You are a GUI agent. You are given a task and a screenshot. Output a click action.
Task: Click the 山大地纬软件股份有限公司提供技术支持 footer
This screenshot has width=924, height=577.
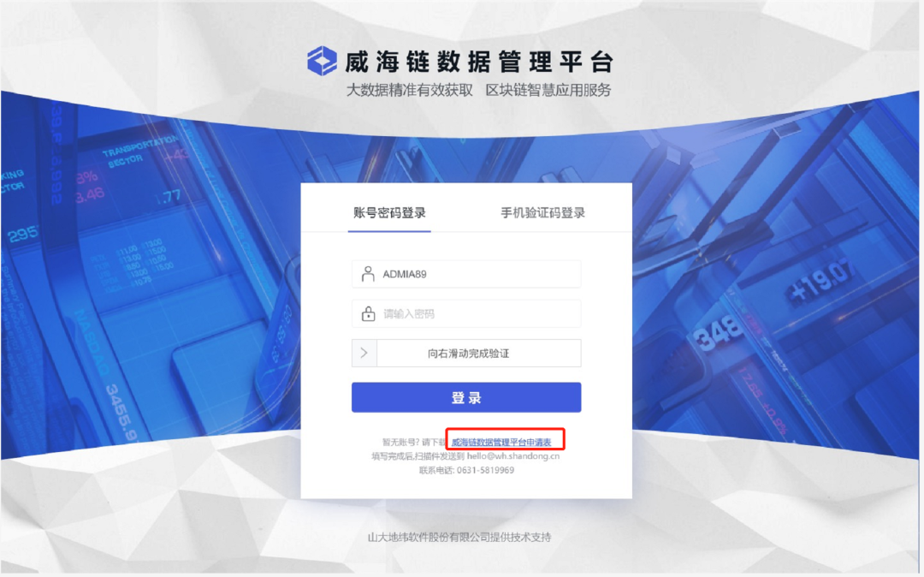click(459, 538)
